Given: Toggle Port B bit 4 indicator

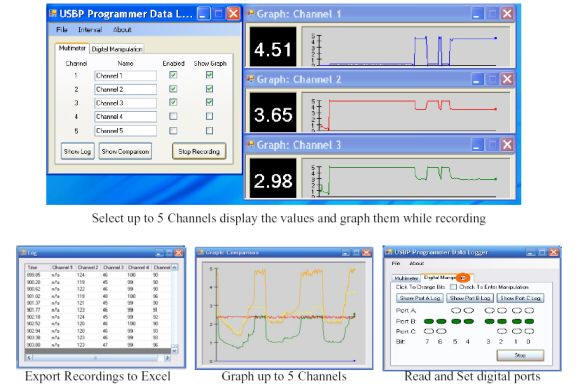Looking at the screenshot, I should [469, 321].
